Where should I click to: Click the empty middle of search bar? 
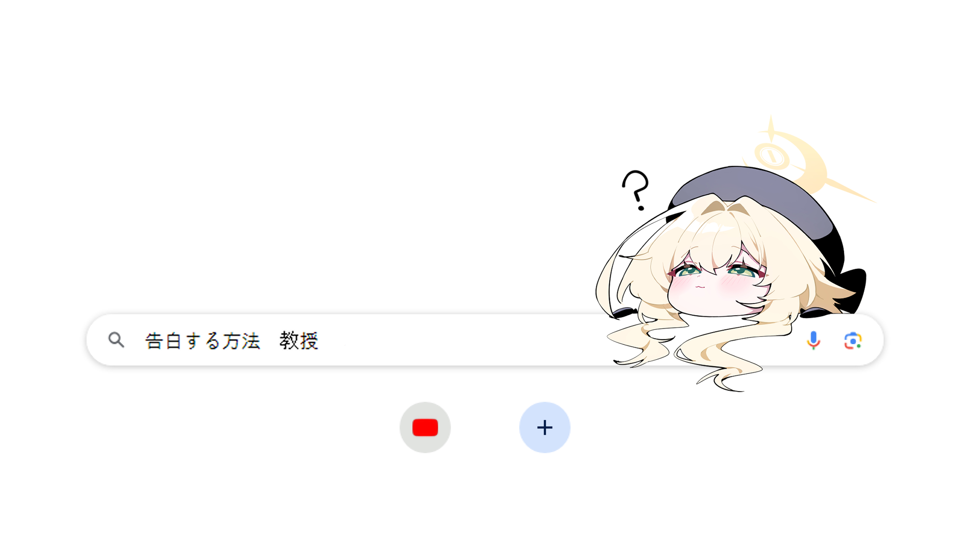461,340
